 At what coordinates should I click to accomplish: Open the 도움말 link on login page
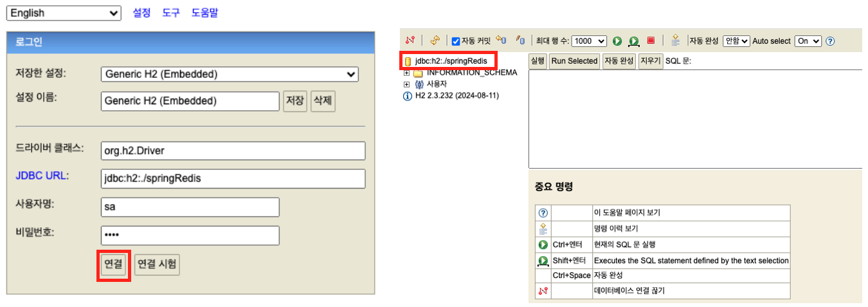[205, 12]
